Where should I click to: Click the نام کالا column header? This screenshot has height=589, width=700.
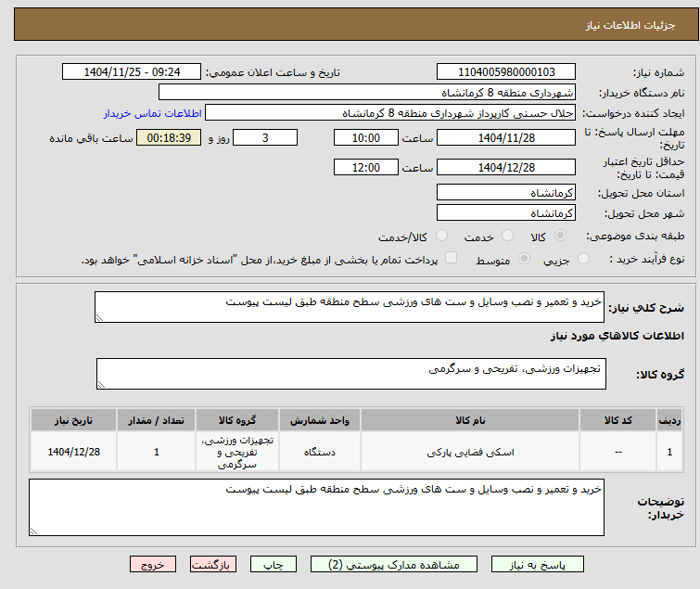pyautogui.click(x=470, y=420)
